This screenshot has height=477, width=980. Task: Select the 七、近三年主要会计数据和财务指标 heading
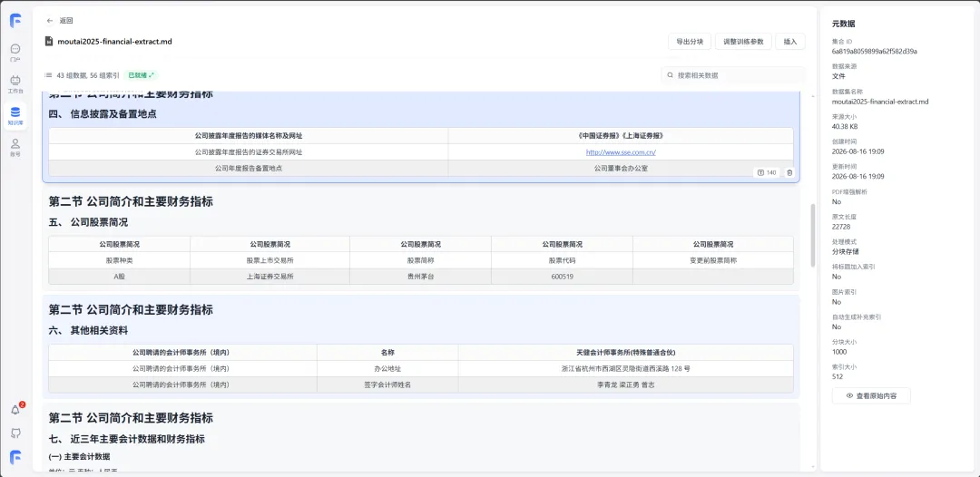coord(127,439)
